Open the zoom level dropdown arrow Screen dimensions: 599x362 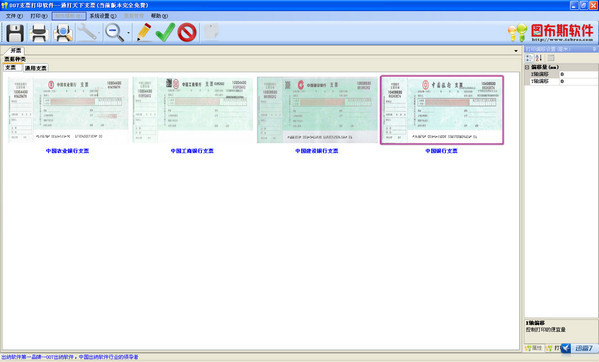pyautogui.click(x=128, y=33)
